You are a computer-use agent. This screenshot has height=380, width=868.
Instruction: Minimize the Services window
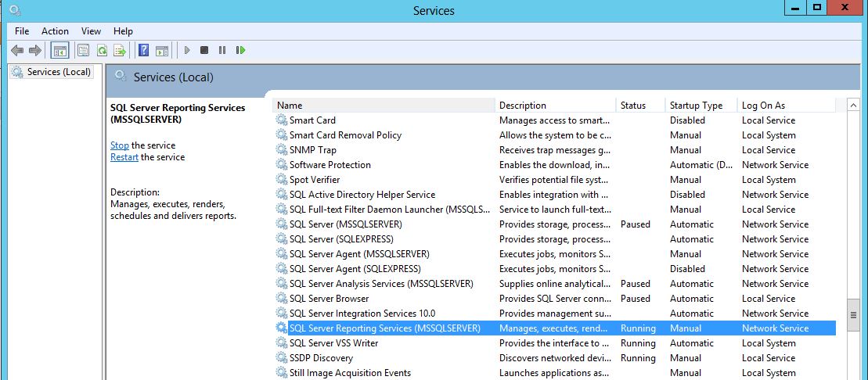click(x=795, y=8)
